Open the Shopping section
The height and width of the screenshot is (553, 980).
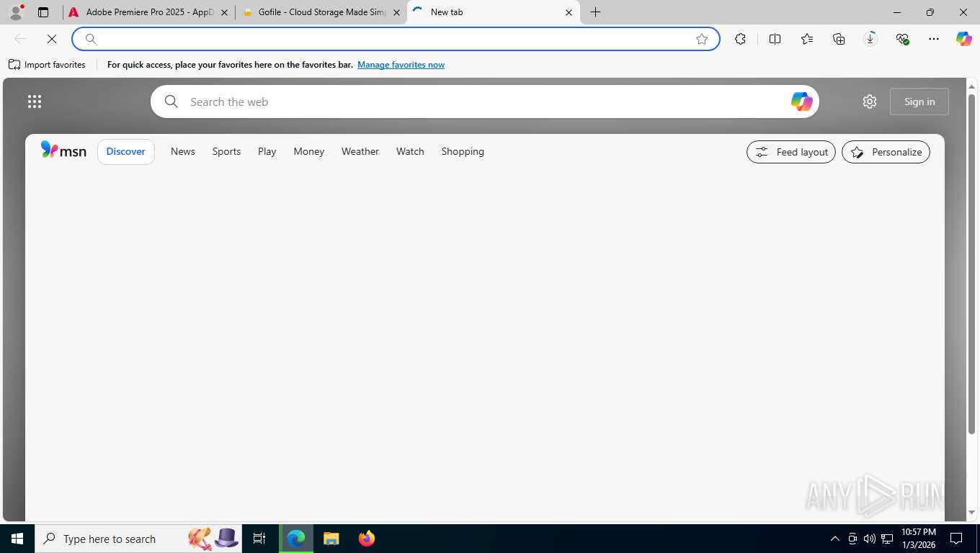(463, 151)
